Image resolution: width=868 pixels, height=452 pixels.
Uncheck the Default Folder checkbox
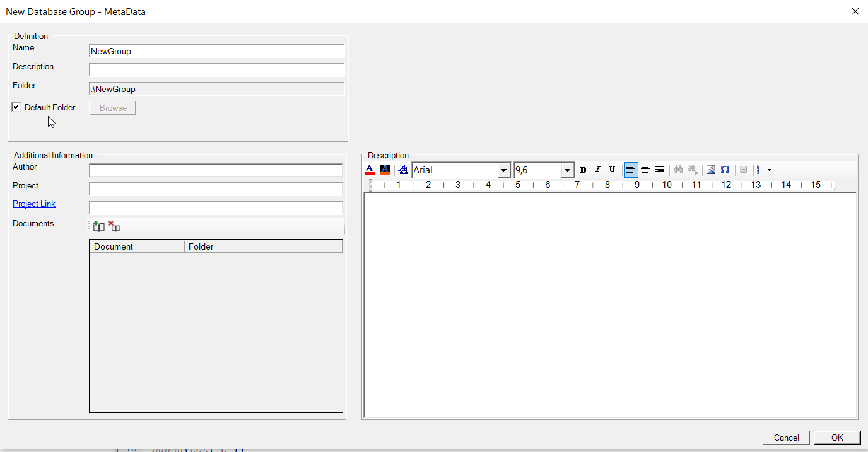point(16,107)
